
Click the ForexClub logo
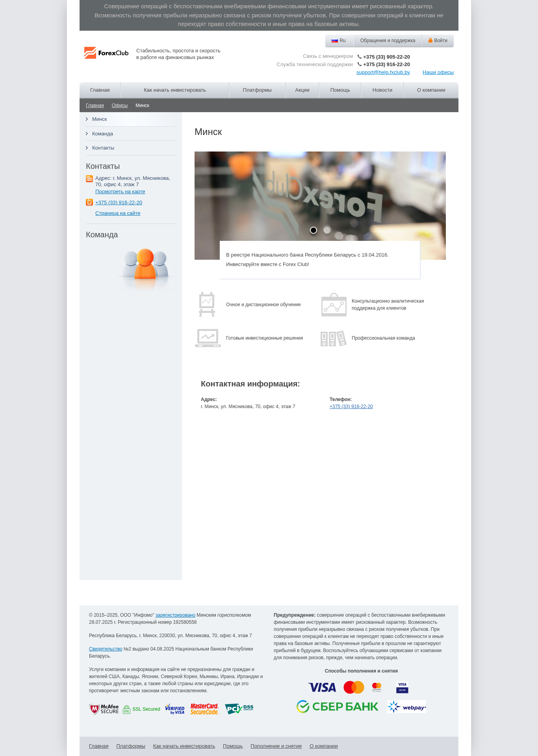point(106,53)
